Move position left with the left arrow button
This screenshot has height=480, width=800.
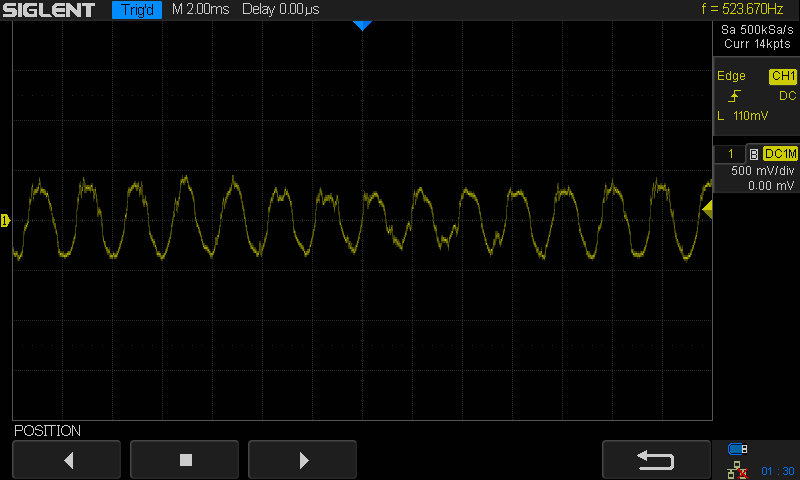click(66, 460)
